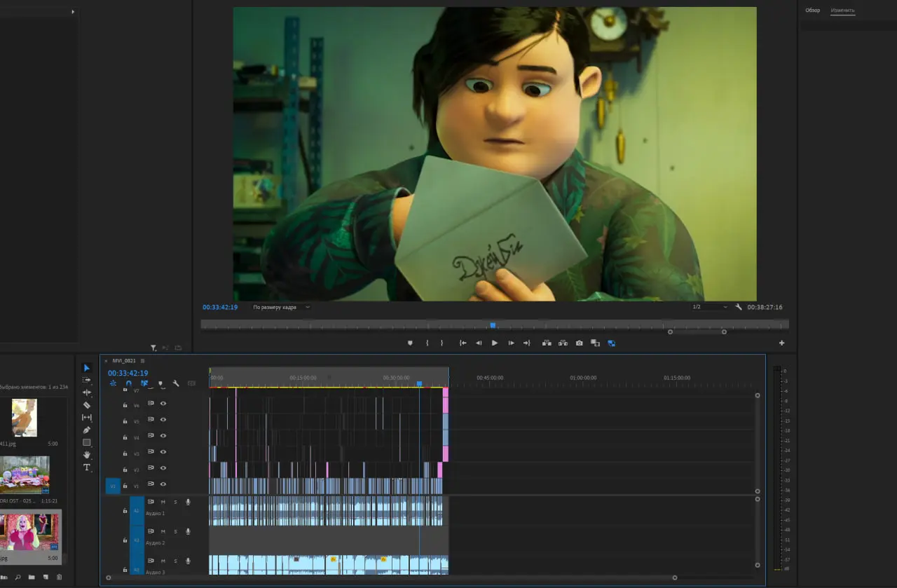Mute audio track Аудио 2
Image resolution: width=897 pixels, height=588 pixels.
[x=163, y=531]
